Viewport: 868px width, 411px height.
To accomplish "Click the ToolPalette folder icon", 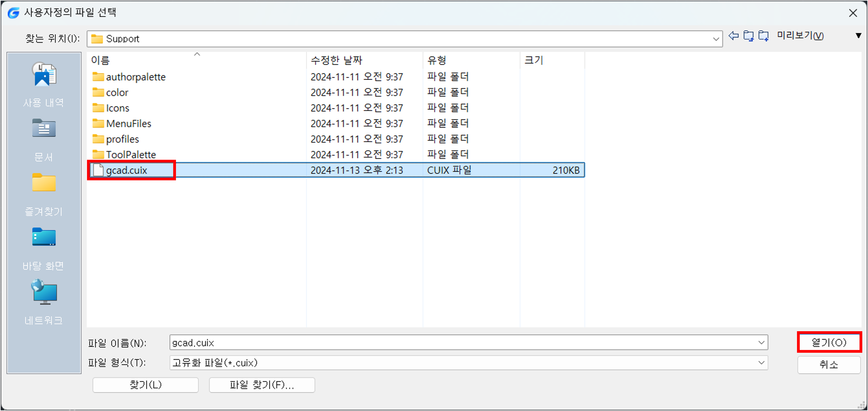I will 98,155.
